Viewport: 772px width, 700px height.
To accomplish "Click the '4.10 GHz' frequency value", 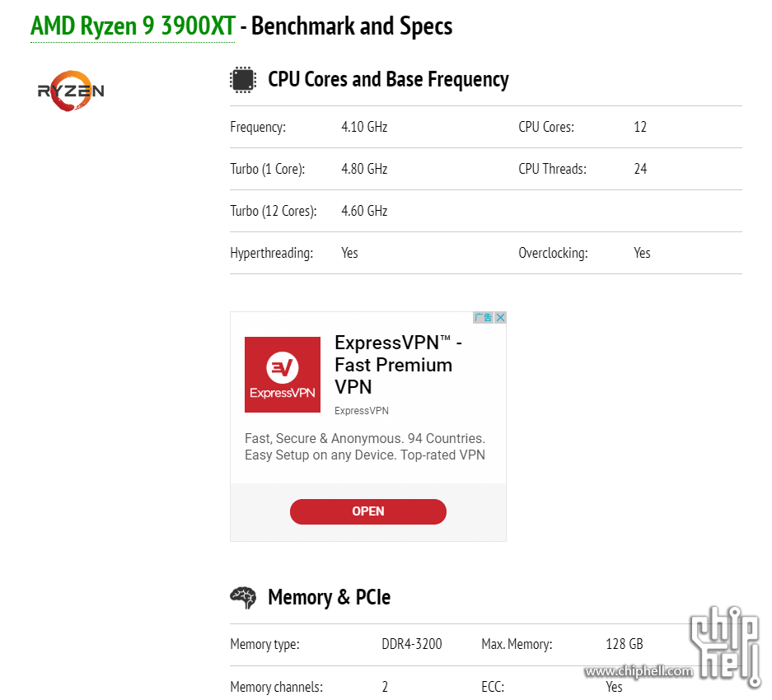I will [x=364, y=127].
